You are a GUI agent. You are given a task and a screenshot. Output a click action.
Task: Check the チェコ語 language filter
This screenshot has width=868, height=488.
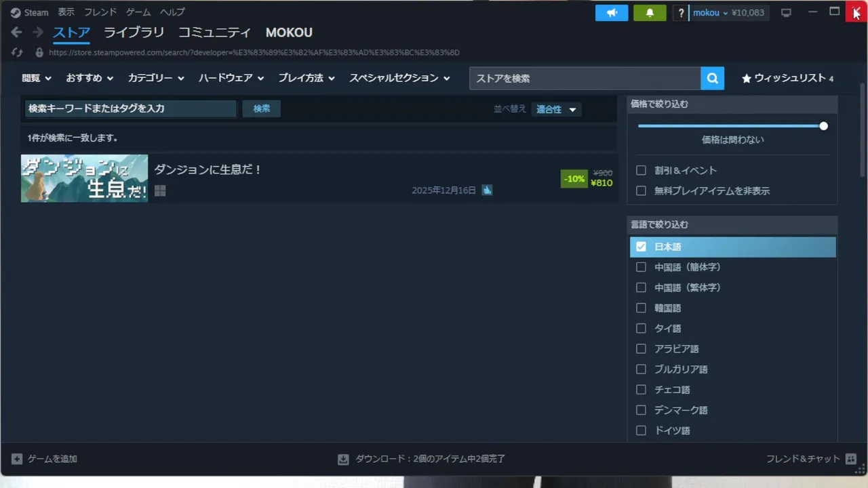(641, 389)
